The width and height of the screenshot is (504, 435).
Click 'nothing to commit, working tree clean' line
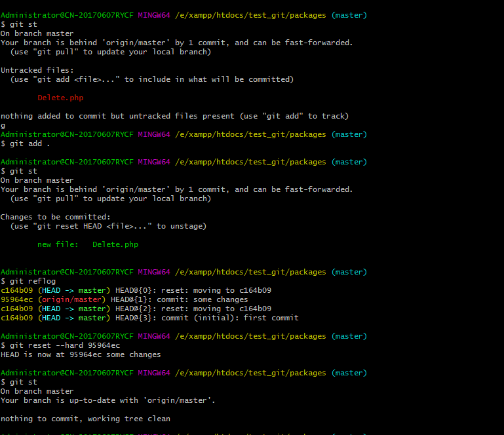click(x=85, y=419)
